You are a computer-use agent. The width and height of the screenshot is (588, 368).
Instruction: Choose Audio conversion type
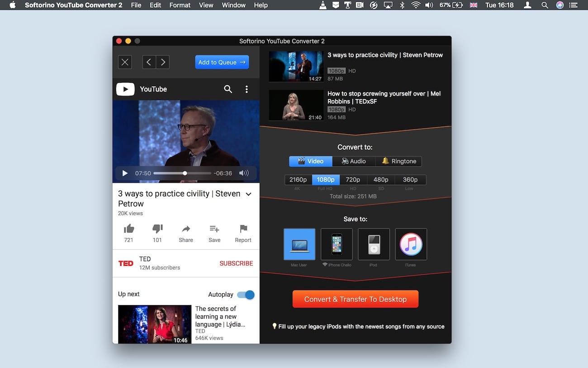point(354,161)
